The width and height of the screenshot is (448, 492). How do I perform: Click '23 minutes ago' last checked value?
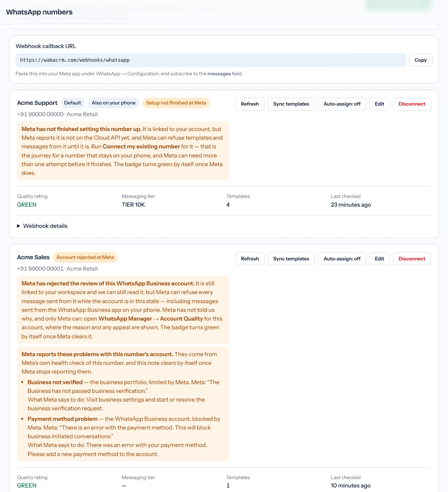(351, 205)
